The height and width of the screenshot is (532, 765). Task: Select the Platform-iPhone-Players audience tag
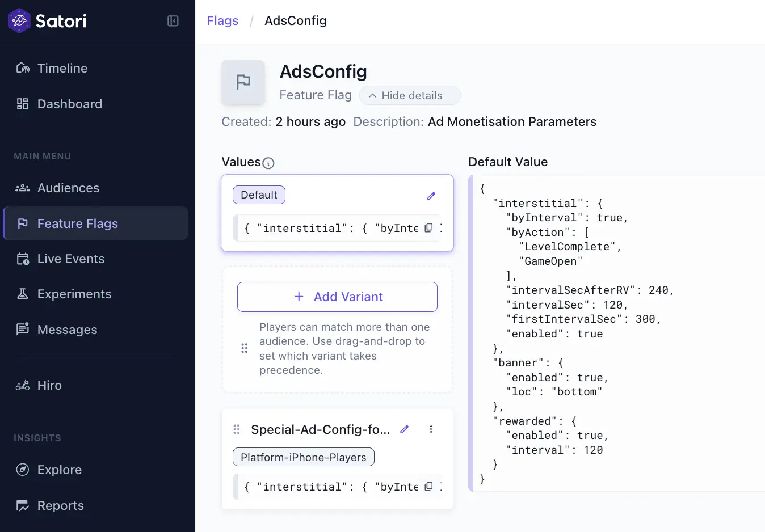(x=303, y=457)
